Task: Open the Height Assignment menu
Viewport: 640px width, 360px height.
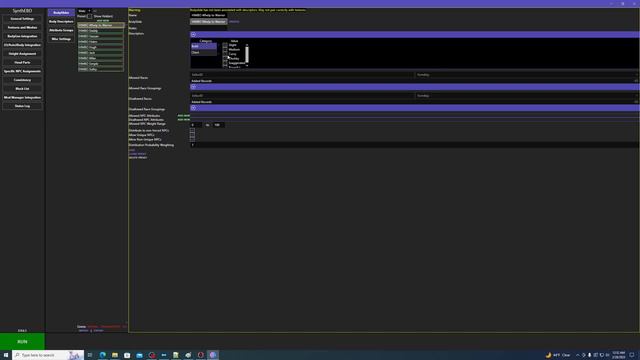Action: pyautogui.click(x=22, y=53)
